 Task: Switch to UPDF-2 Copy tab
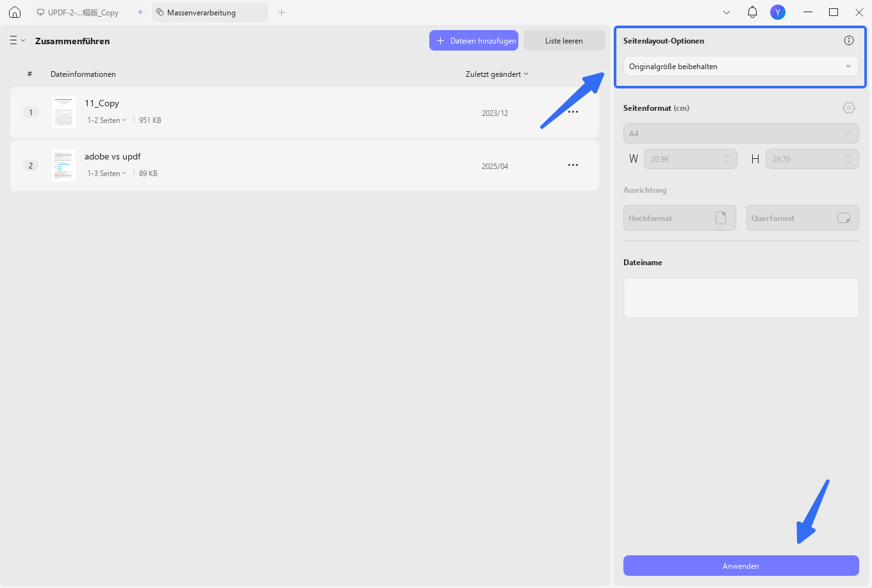(90, 12)
